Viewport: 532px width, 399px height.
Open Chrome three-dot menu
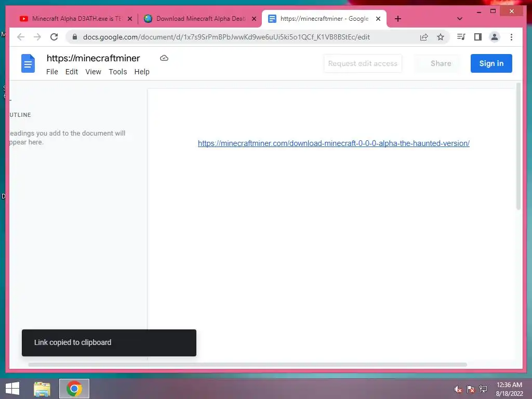[511, 37]
